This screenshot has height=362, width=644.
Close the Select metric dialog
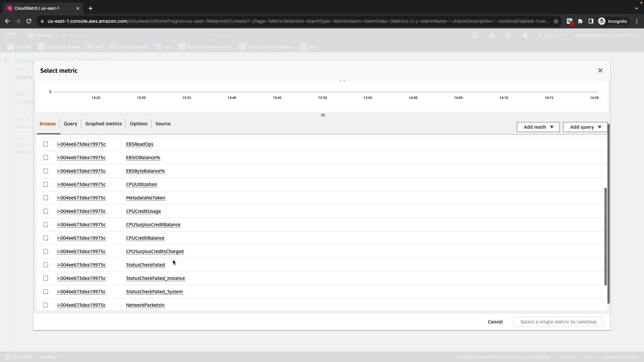600,70
